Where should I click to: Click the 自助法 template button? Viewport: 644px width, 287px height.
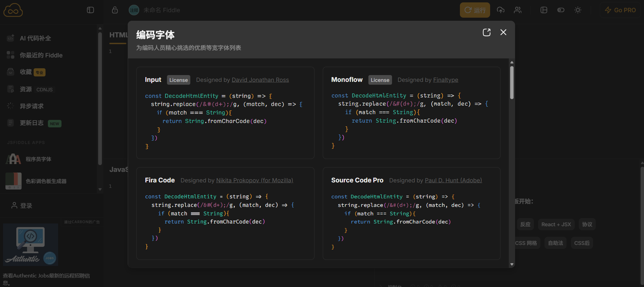[x=556, y=243]
